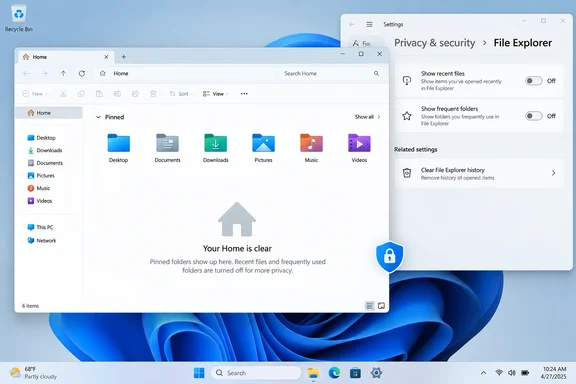This screenshot has width=576, height=384.
Task: Click the search magnifier icon in Explorer
Action: [x=376, y=73]
